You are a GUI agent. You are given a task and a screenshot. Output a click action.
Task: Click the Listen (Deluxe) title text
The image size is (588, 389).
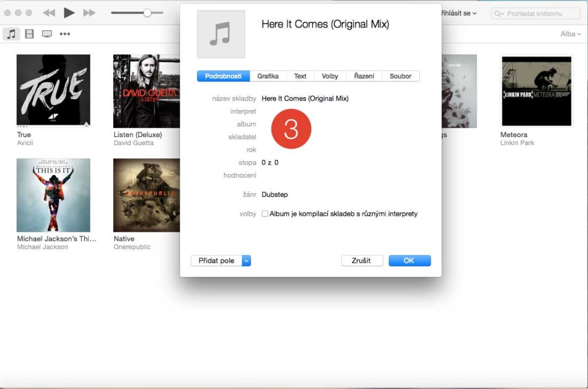(138, 134)
